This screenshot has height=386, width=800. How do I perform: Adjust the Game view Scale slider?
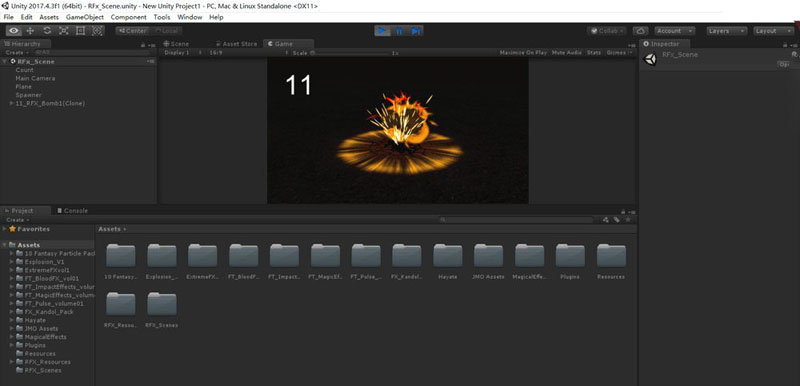(x=350, y=53)
